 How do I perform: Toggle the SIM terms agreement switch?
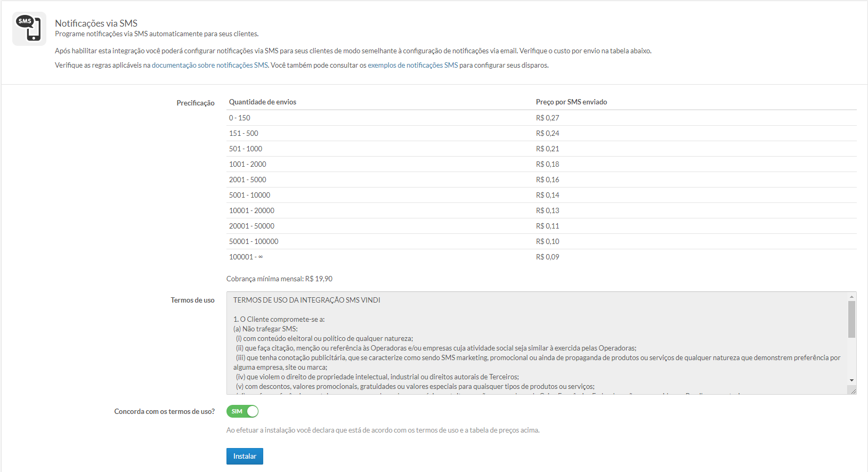[242, 411]
